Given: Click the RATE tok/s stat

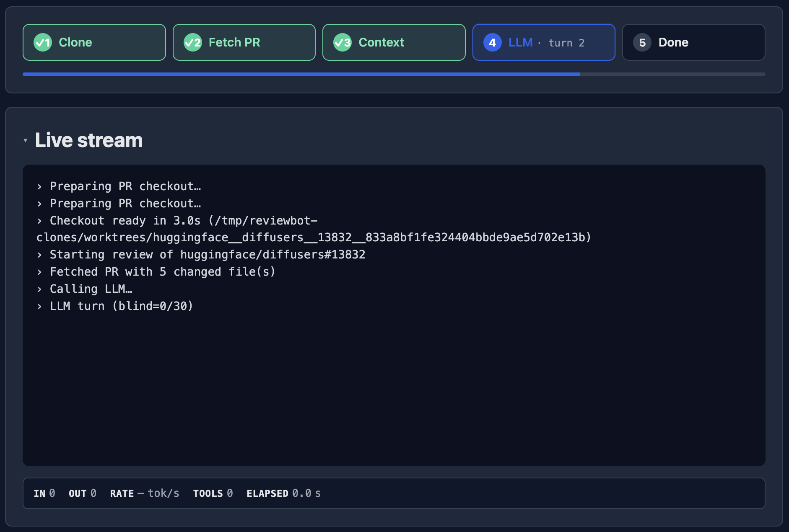Looking at the screenshot, I should point(145,493).
